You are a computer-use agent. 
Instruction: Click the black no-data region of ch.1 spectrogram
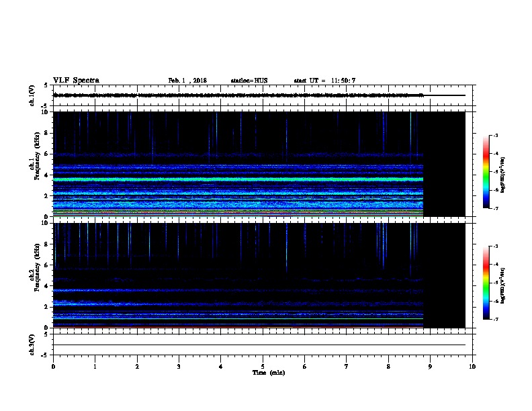[444, 164]
